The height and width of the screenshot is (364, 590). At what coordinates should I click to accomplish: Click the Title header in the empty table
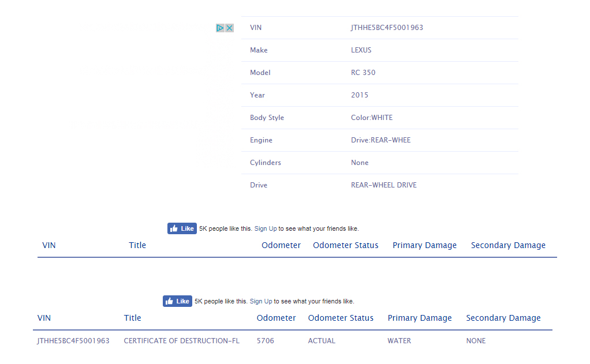(137, 245)
